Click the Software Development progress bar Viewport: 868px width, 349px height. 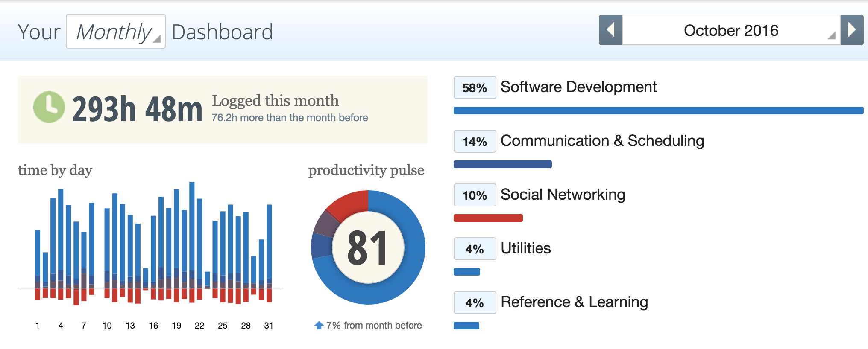point(658,111)
